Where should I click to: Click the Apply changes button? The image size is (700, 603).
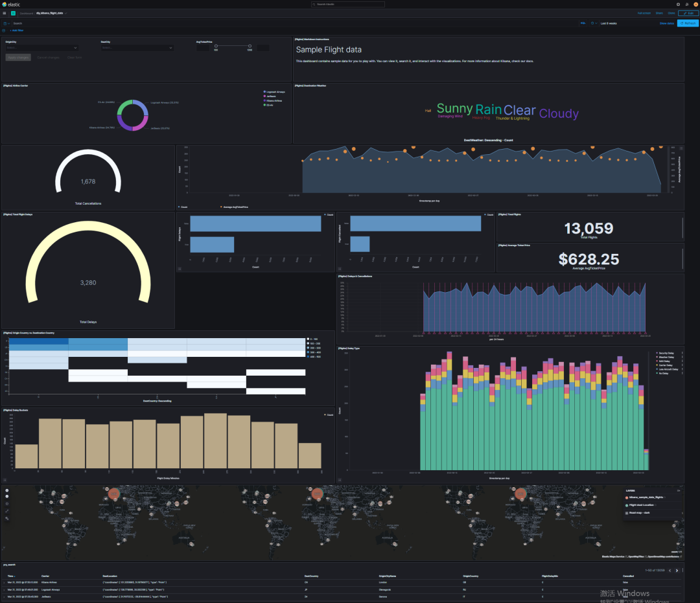[18, 58]
